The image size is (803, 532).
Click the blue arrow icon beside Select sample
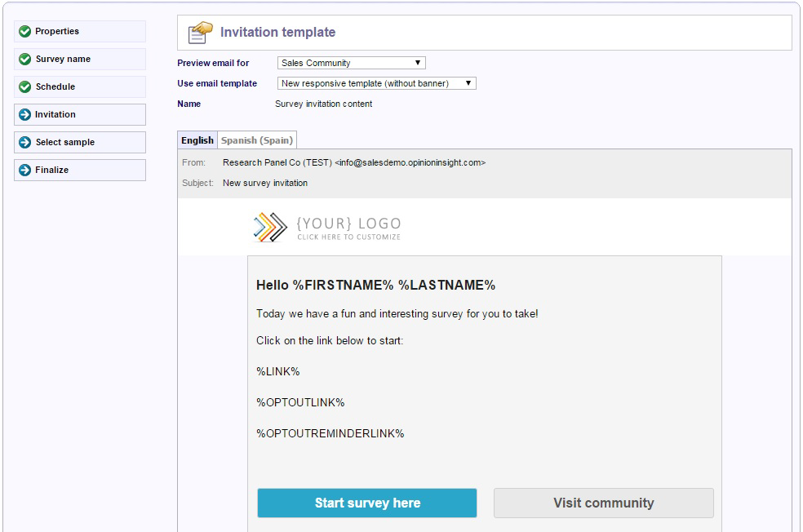tap(24, 142)
